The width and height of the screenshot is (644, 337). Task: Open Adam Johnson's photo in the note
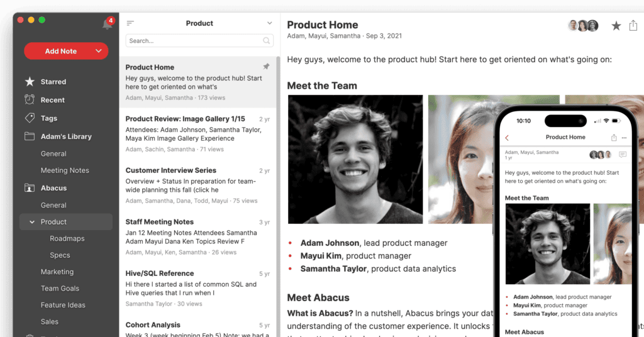click(x=355, y=159)
